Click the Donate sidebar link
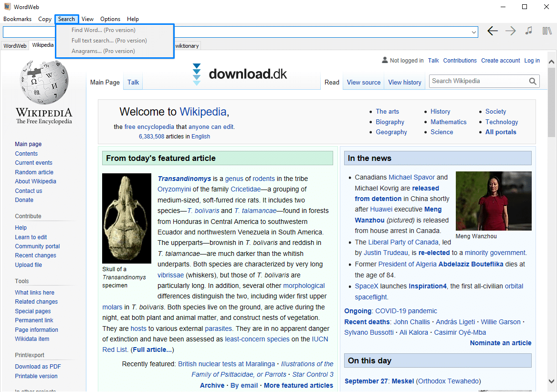 [x=24, y=200]
